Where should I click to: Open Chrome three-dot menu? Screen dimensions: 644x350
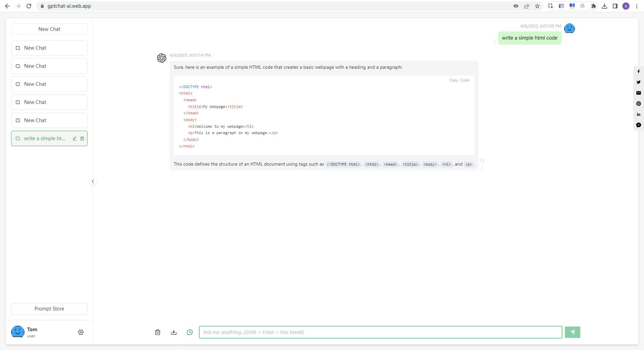(637, 6)
